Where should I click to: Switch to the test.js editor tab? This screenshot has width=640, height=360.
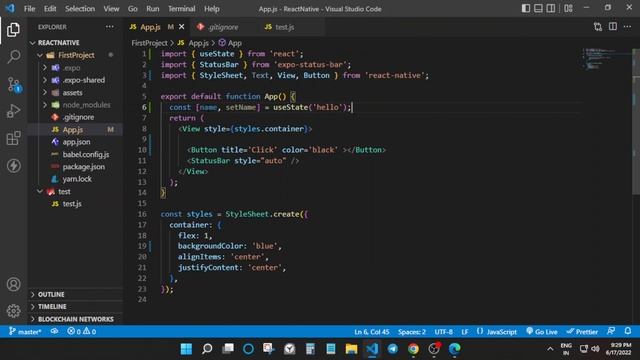pos(284,27)
